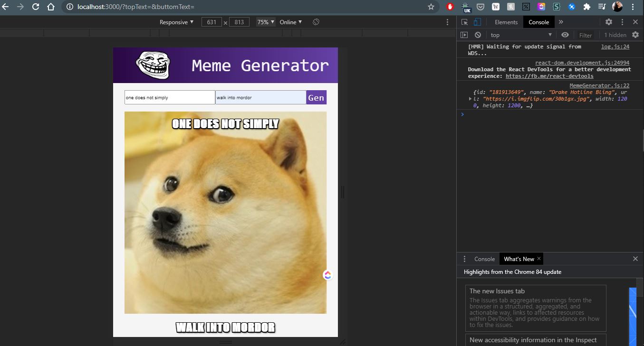Open Chrome's three-dot main menu

point(633,7)
